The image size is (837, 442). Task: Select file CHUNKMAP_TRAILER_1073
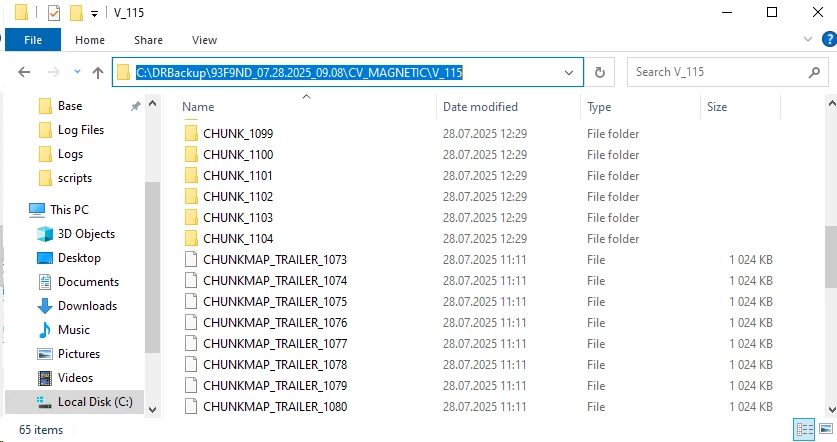pos(275,259)
